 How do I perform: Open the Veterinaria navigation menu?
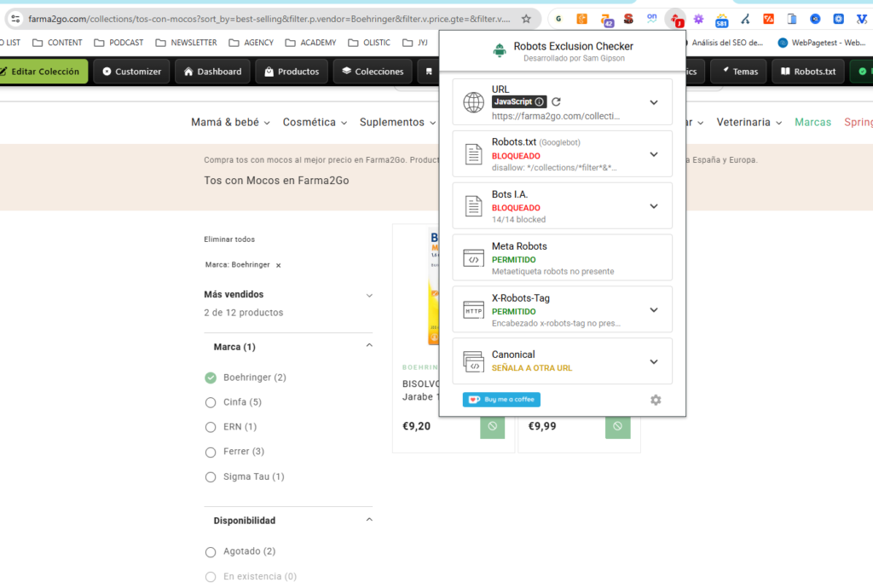point(749,123)
